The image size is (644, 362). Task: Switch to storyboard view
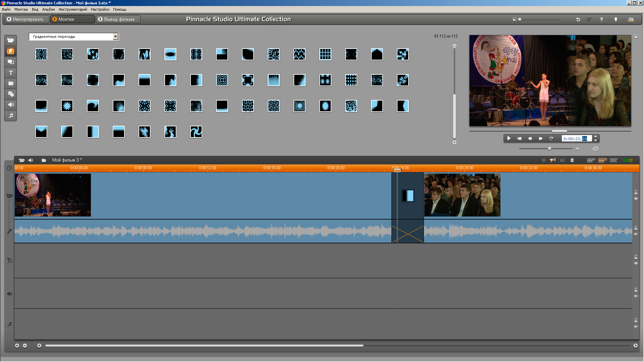click(591, 160)
